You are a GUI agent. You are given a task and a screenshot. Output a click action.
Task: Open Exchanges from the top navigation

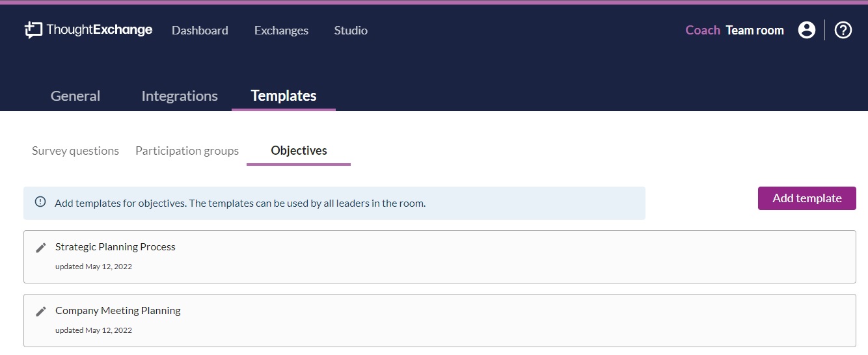(281, 31)
